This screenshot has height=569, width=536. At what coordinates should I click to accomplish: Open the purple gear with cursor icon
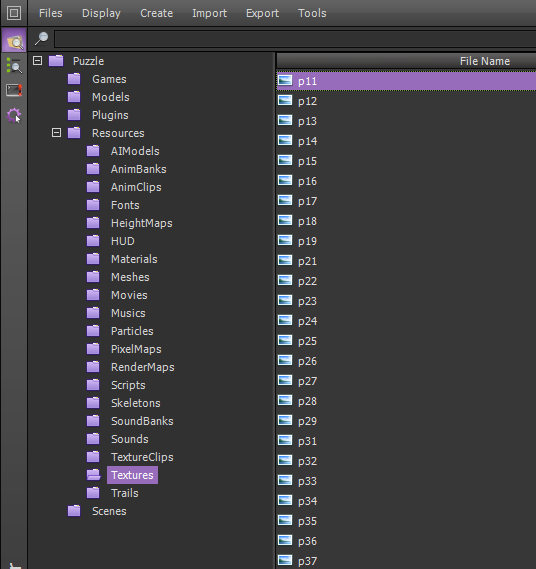point(14,116)
